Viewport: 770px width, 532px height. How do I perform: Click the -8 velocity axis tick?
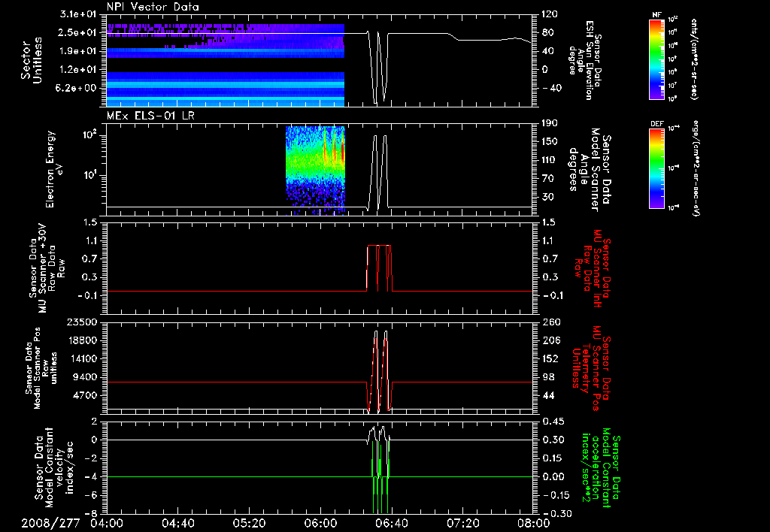(91, 513)
